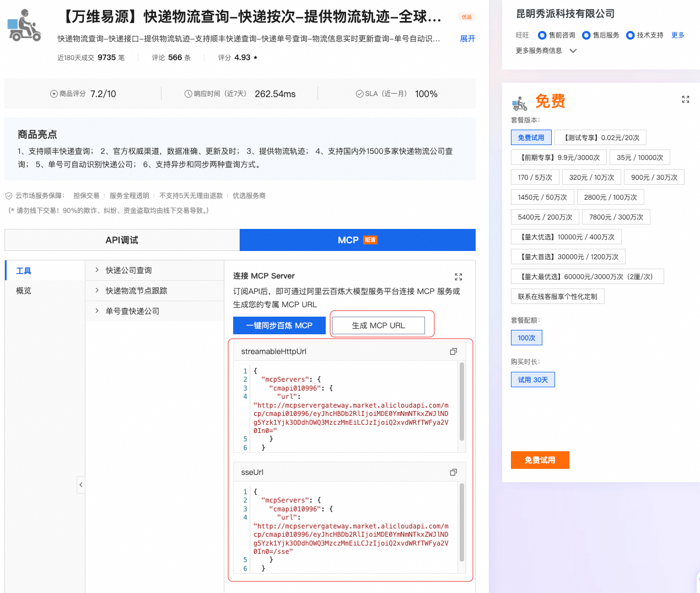Screen dimensions: 700x593
Task: Click the courier scooter product logo
Action: [x=24, y=25]
